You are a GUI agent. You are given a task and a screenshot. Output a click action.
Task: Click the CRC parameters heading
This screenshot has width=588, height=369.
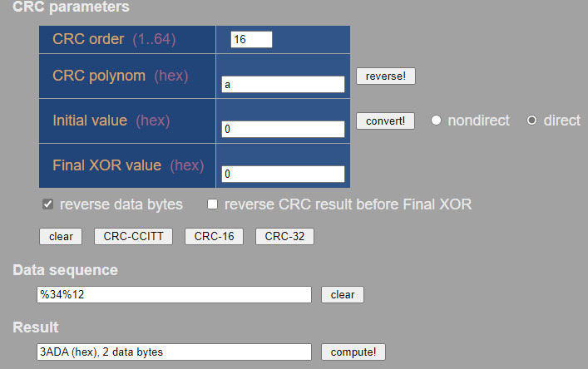[x=72, y=7]
